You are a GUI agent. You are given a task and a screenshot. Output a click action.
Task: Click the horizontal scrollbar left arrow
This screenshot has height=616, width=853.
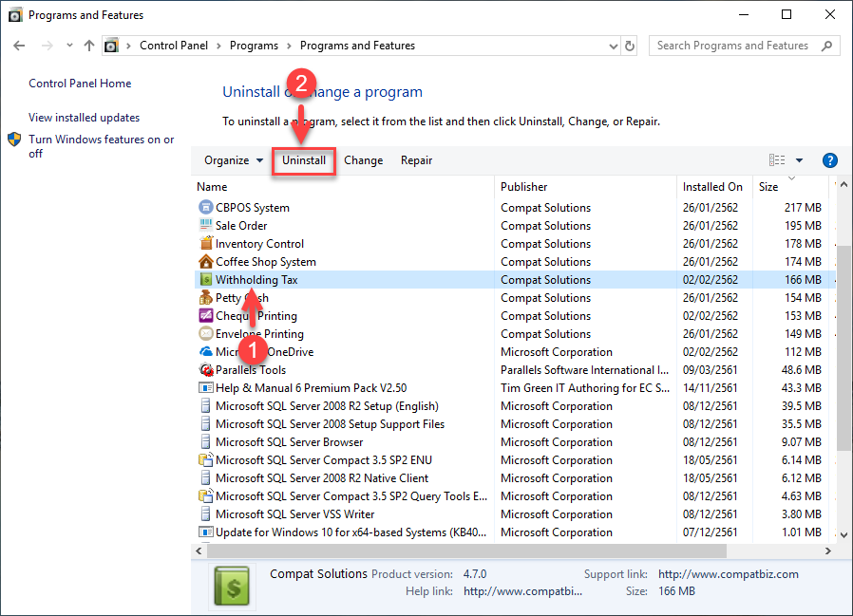199,551
